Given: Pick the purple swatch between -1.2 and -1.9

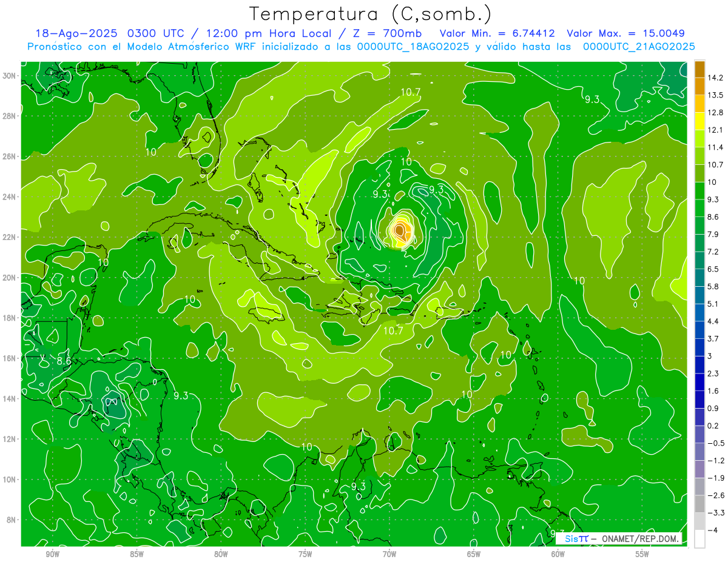Looking at the screenshot, I should pos(699,469).
